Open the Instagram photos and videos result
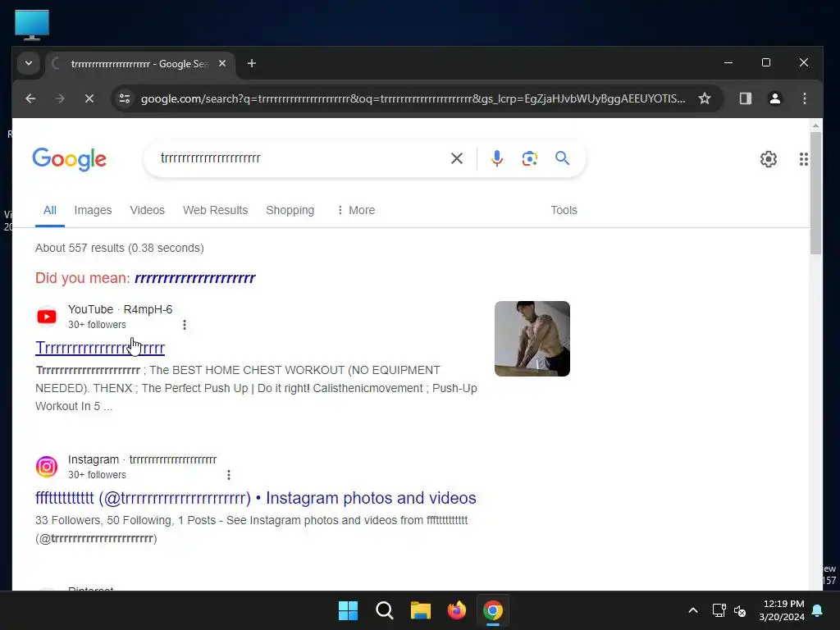This screenshot has height=630, width=840. point(256,498)
